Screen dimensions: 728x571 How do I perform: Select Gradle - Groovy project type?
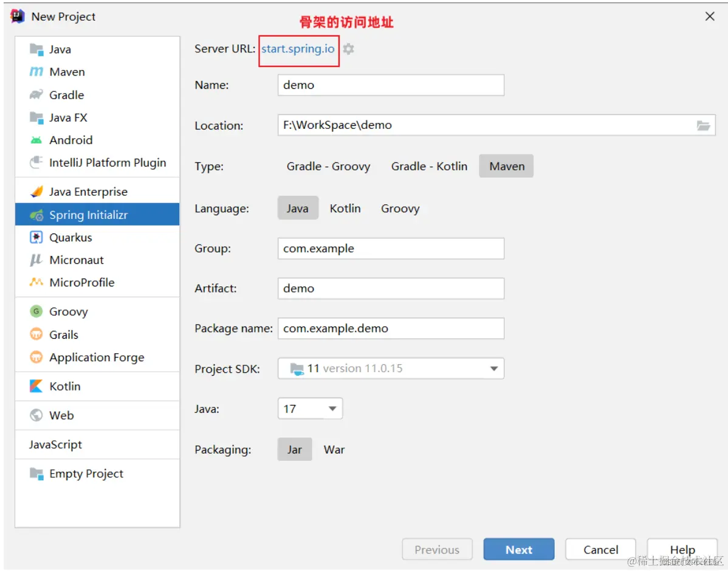click(x=328, y=167)
